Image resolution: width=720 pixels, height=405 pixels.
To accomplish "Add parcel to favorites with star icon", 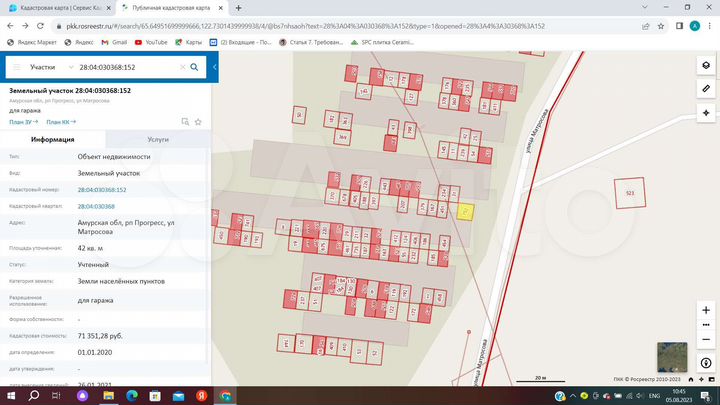I will [198, 121].
